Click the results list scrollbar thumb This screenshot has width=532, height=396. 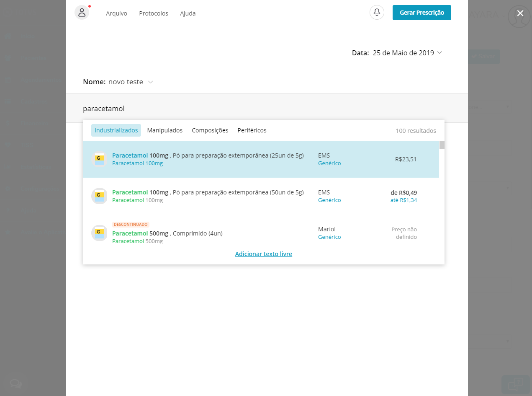click(442, 145)
